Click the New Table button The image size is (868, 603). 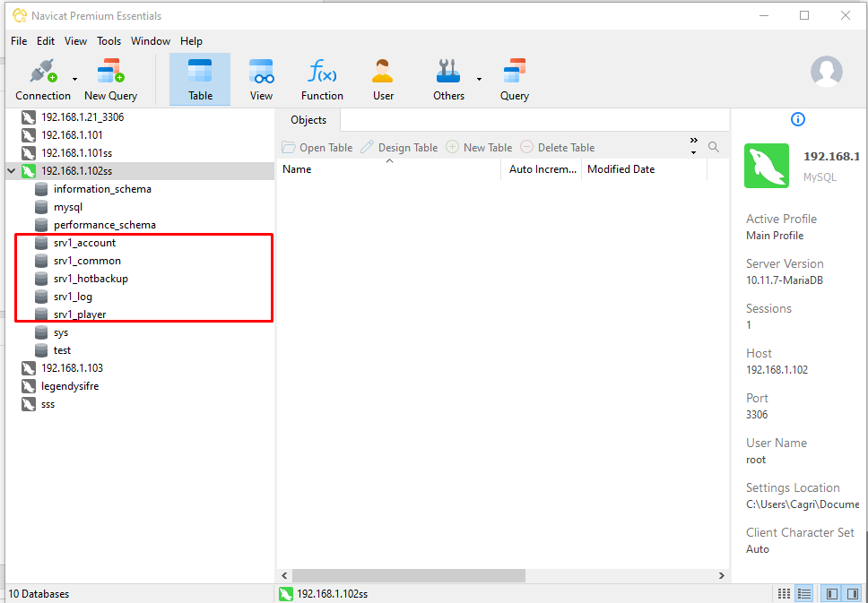pyautogui.click(x=480, y=148)
